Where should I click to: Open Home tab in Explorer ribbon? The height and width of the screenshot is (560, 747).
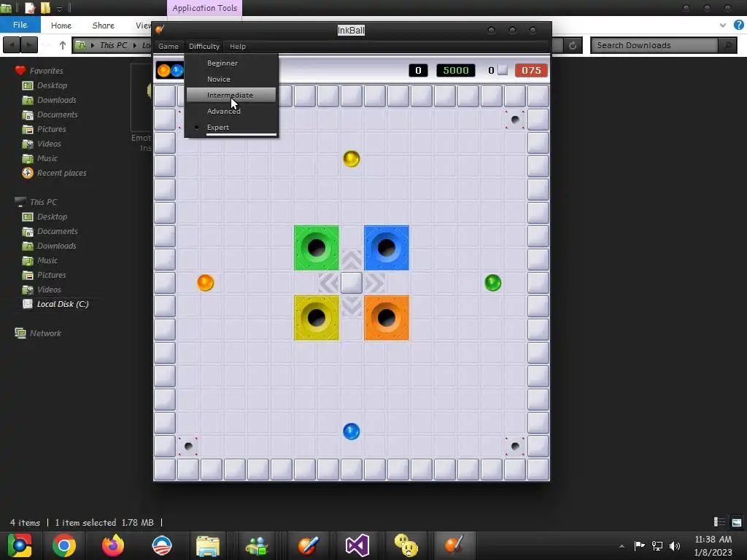[x=61, y=26]
